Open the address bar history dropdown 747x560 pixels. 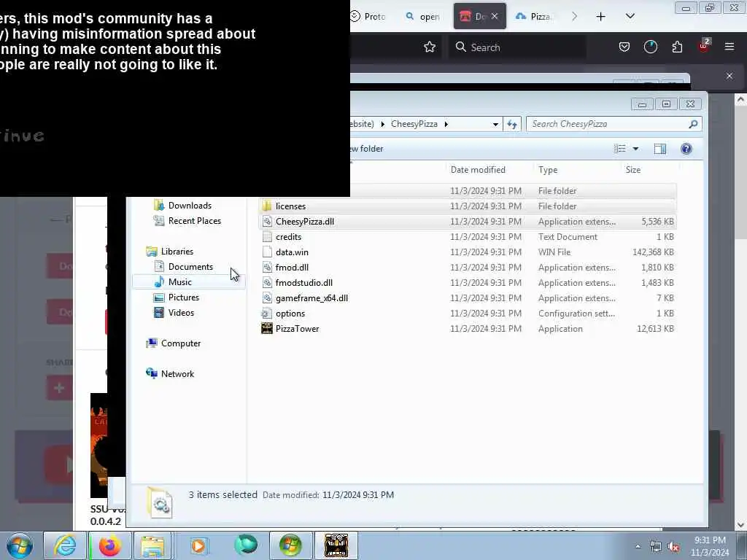tap(495, 124)
